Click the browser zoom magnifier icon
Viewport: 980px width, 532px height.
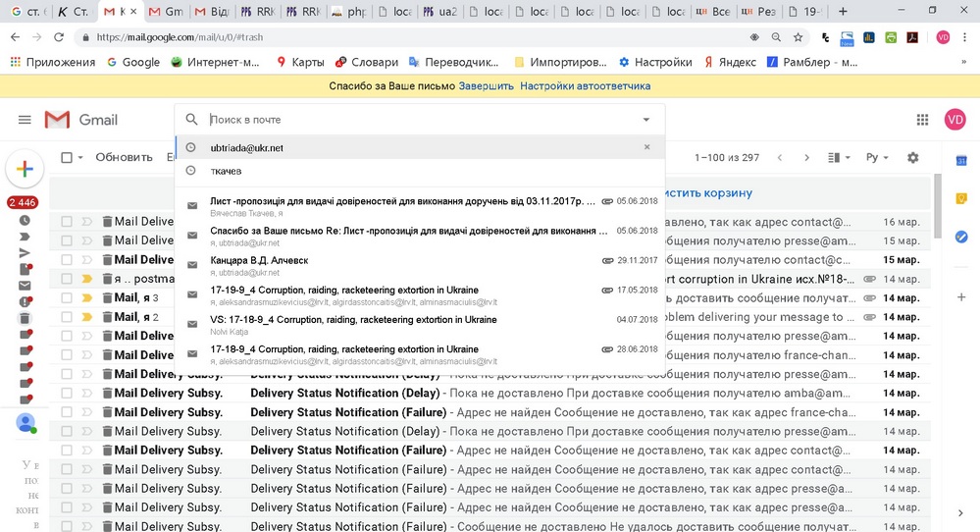coord(776,37)
